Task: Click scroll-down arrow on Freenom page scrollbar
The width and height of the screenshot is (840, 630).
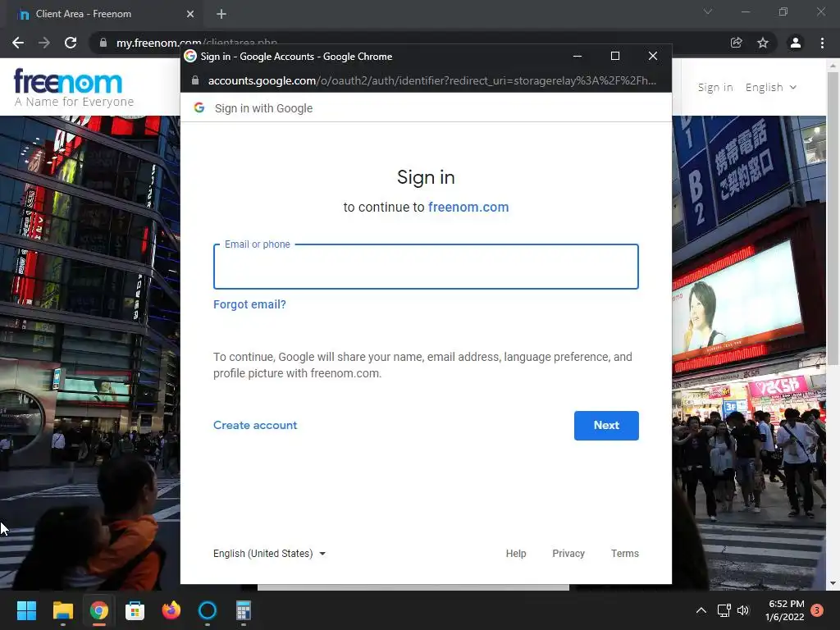Action: point(833,583)
